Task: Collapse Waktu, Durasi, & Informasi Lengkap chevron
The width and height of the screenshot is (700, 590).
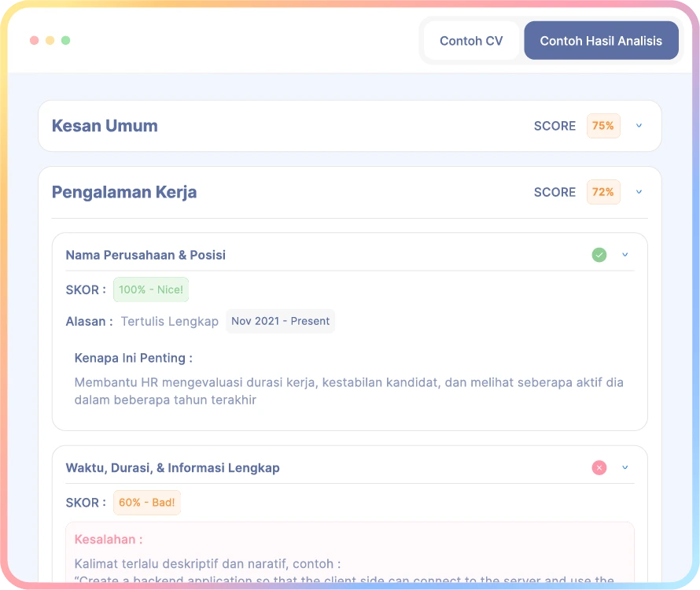Action: 625,468
